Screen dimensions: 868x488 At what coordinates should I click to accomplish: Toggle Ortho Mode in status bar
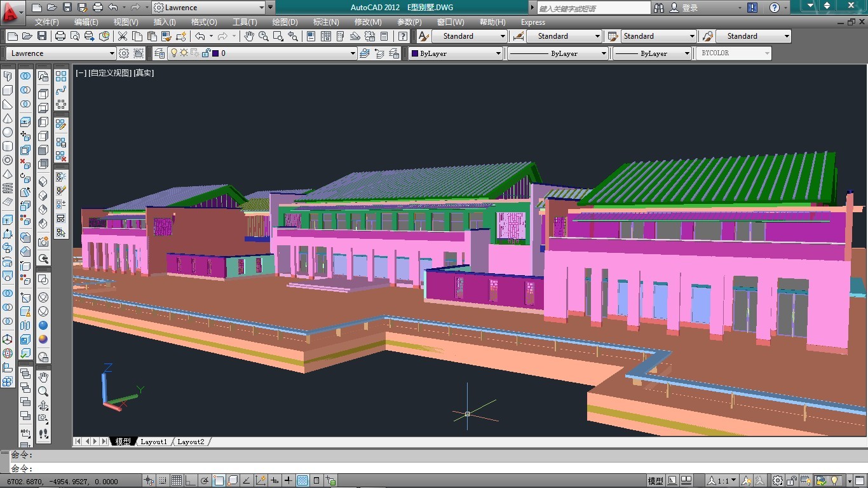pyautogui.click(x=191, y=481)
